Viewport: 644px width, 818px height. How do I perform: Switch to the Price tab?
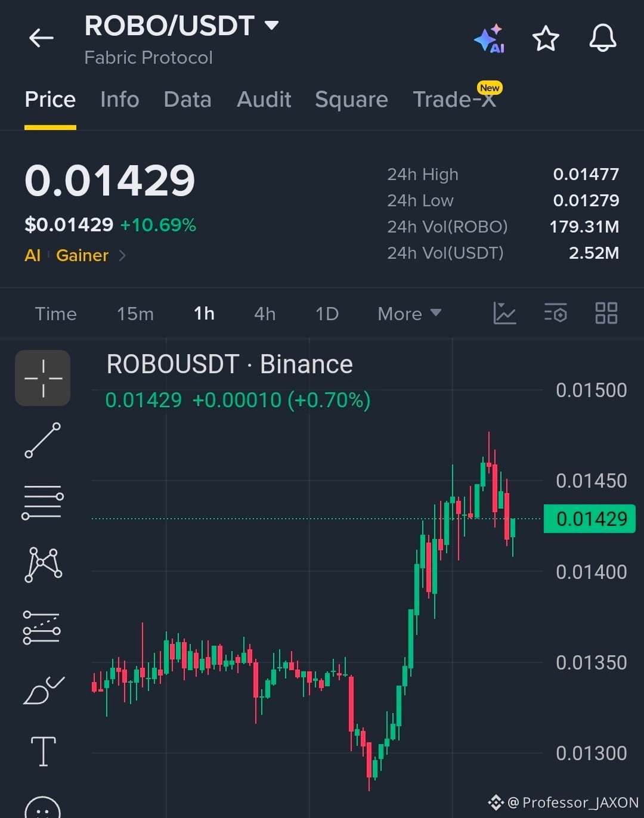(50, 100)
